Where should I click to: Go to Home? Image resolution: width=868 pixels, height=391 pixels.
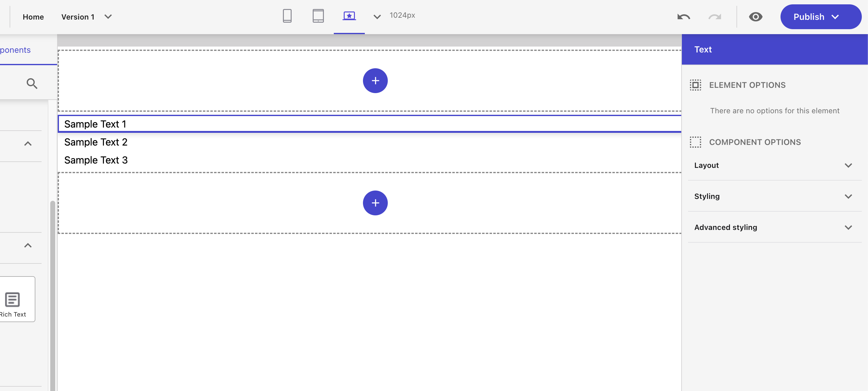point(33,17)
